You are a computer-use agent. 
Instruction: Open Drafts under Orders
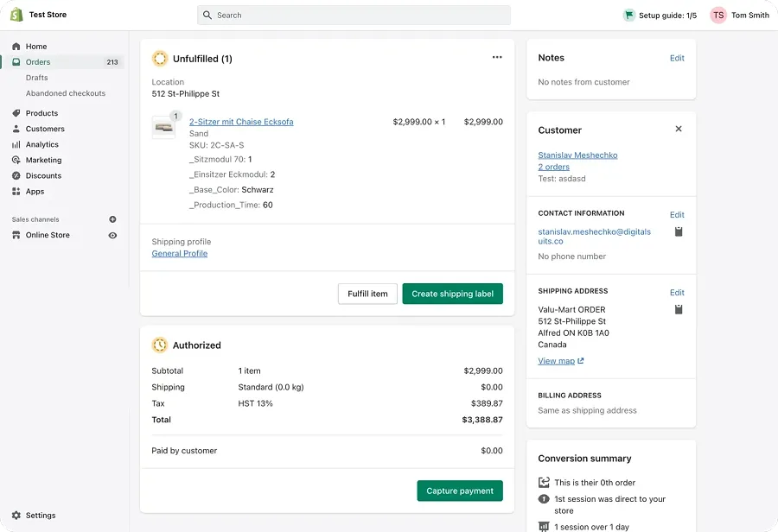(x=36, y=78)
